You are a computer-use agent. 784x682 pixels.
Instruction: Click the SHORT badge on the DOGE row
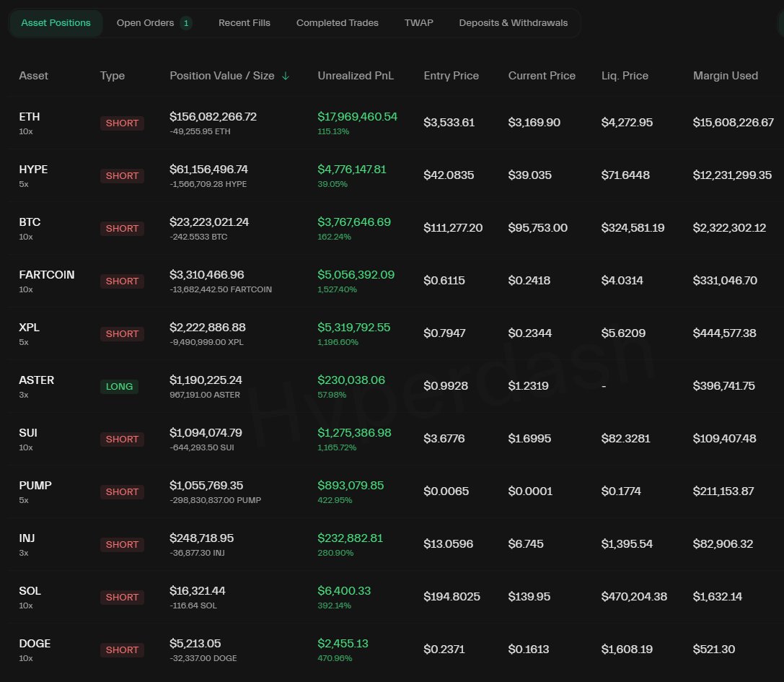pyautogui.click(x=122, y=650)
